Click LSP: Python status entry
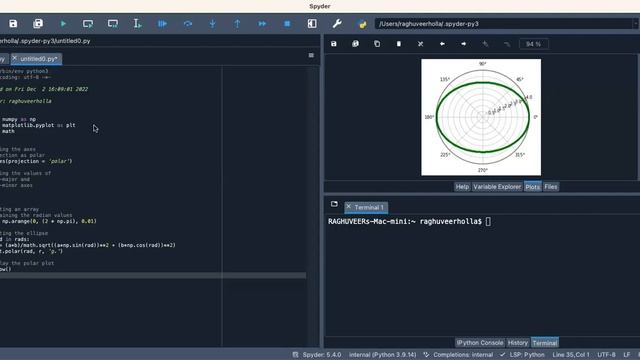640x360 pixels. [522, 355]
